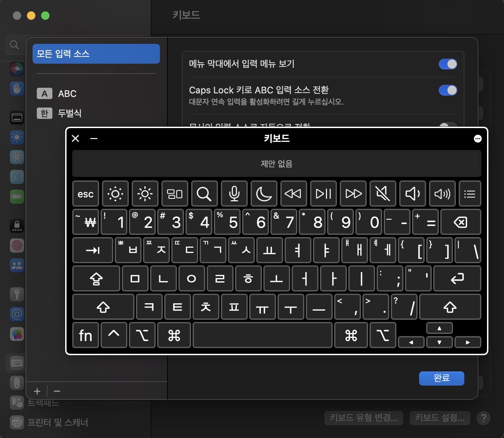Click the dictation microphone key
This screenshot has height=438, width=504.
coord(234,194)
